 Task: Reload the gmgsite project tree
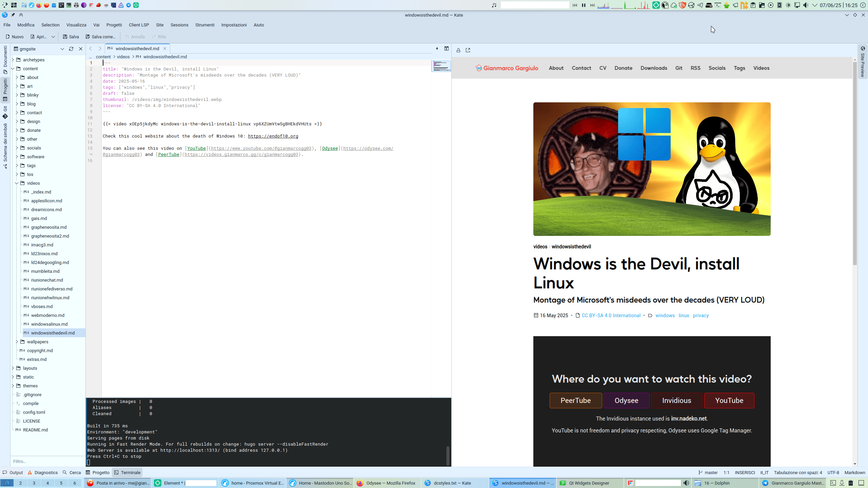71,49
